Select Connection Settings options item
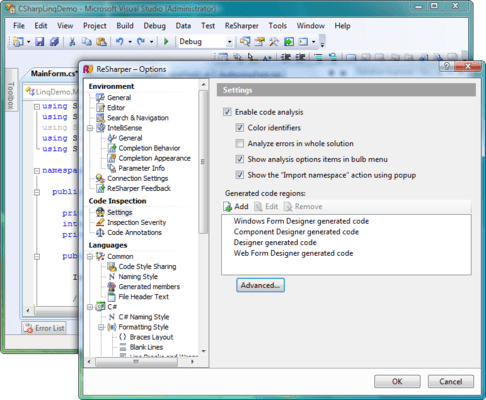The width and height of the screenshot is (486, 400). click(x=138, y=178)
